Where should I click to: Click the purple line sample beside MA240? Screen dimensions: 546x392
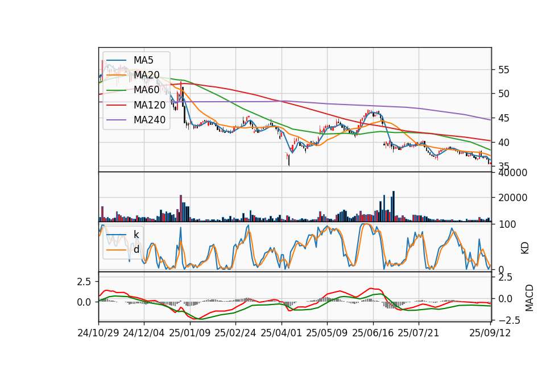pyautogui.click(x=116, y=120)
